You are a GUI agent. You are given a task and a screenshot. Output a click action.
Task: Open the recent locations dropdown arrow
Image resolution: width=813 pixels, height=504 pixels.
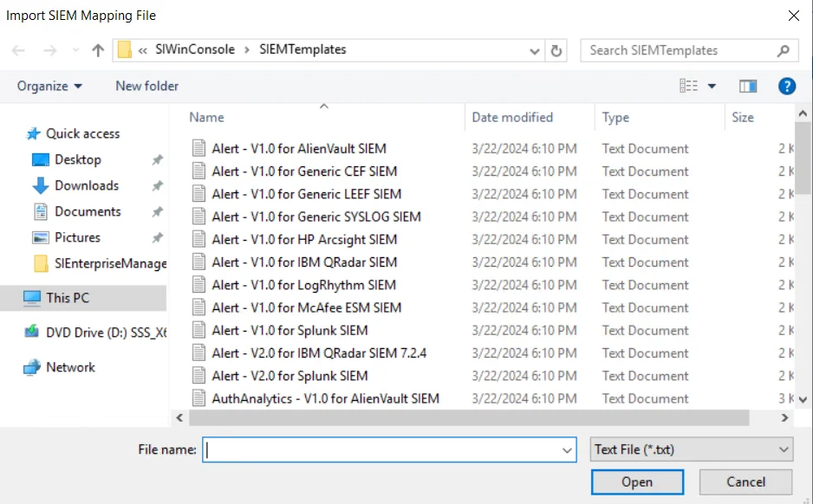[x=75, y=50]
